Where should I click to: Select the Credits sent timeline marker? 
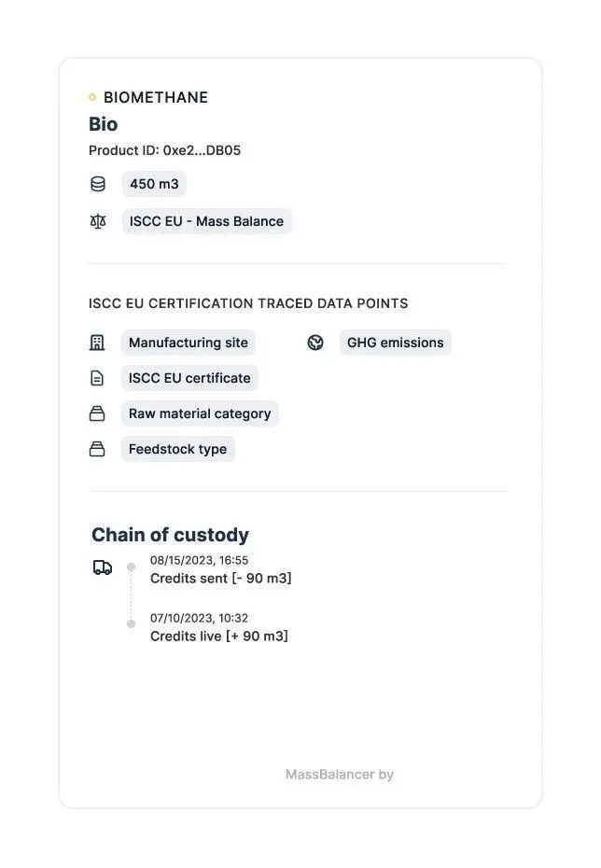point(132,567)
